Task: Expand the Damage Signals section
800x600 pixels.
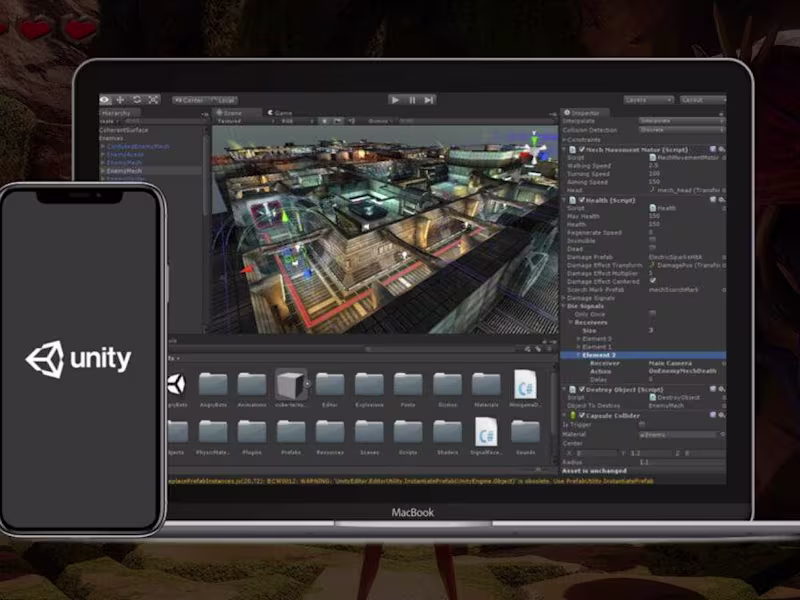Action: [564, 298]
